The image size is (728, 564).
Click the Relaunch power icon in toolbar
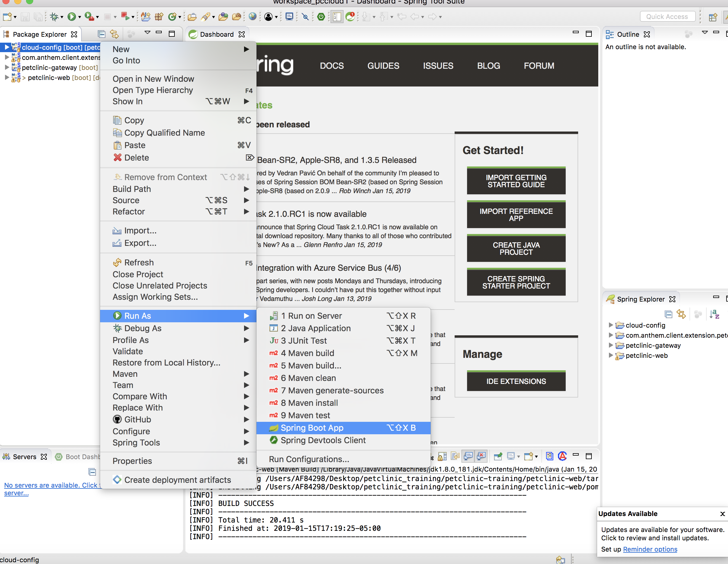[321, 17]
